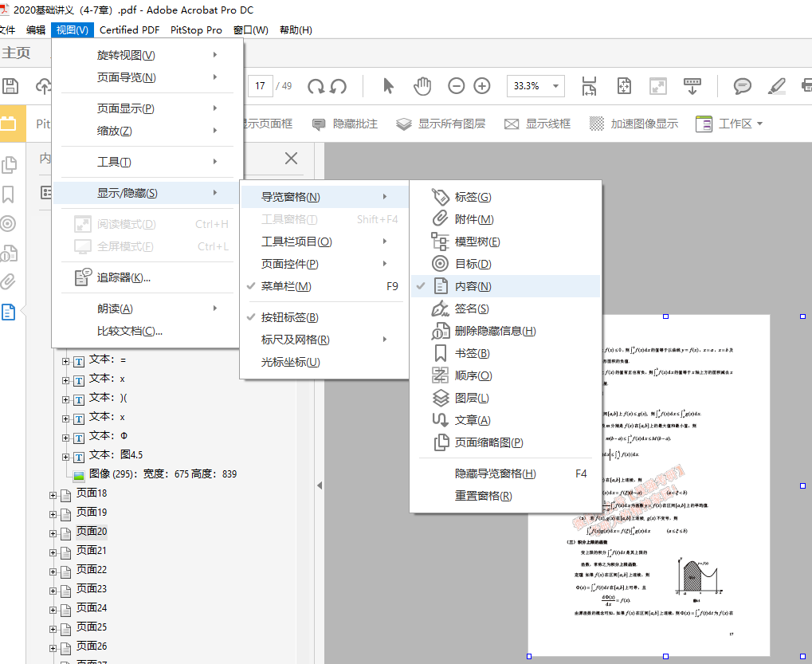Choose 书签(B) bookmarks pane
The height and width of the screenshot is (664, 812).
(x=506, y=352)
